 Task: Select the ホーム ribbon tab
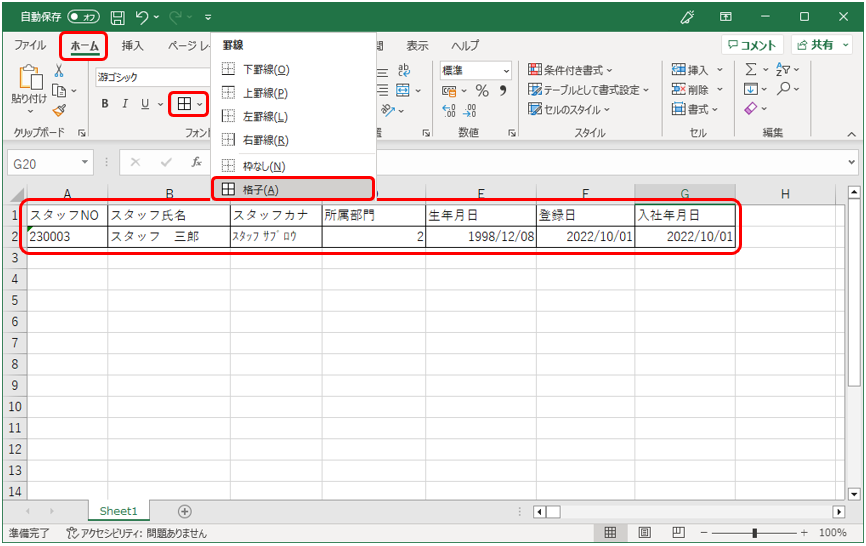[x=84, y=46]
